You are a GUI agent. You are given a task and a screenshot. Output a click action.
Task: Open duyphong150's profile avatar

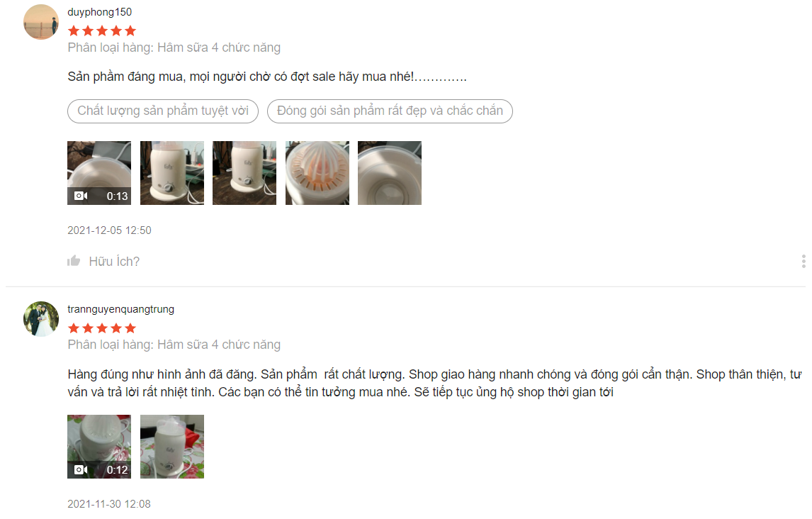[x=41, y=22]
